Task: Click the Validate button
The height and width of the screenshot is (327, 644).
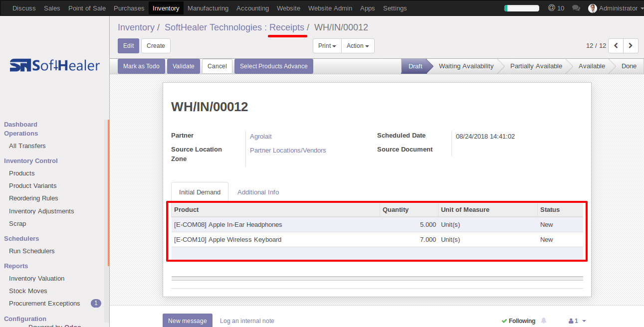Action: point(184,66)
